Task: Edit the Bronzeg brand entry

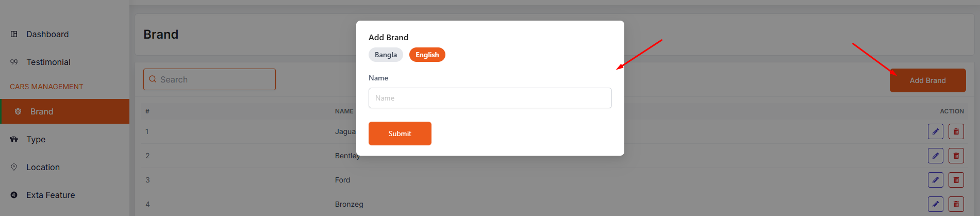Action: tap(935, 204)
